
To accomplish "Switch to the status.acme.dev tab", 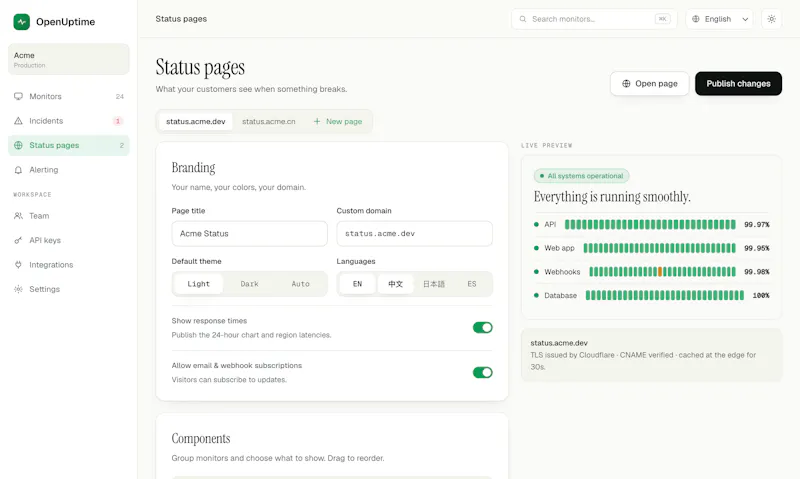I will click(x=195, y=121).
